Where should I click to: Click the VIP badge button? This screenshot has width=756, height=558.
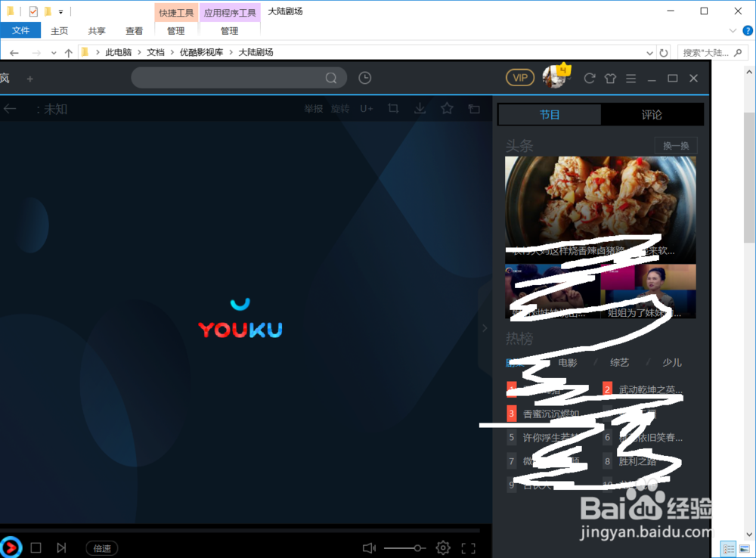520,78
